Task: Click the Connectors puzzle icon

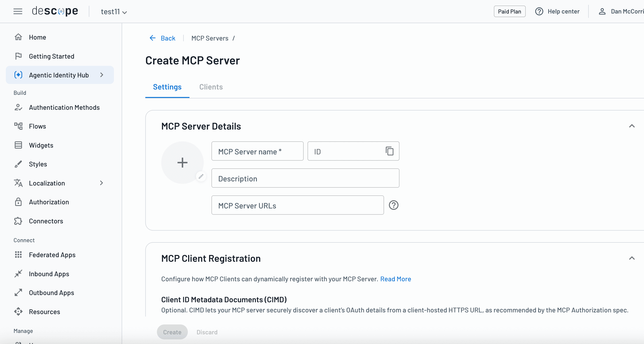Action: click(x=18, y=221)
